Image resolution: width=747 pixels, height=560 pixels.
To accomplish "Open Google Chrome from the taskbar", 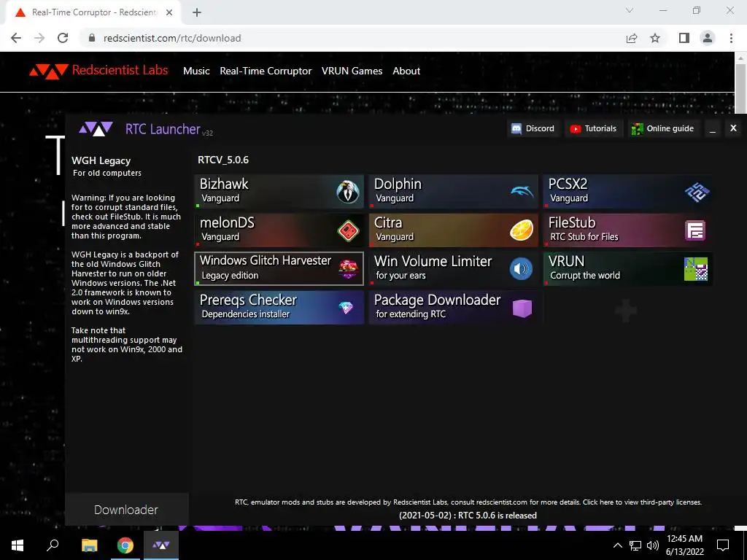I will (x=125, y=545).
